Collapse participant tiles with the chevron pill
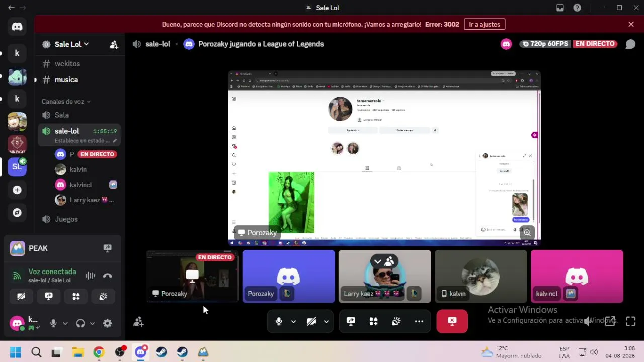The height and width of the screenshot is (362, 644). pyautogui.click(x=384, y=261)
